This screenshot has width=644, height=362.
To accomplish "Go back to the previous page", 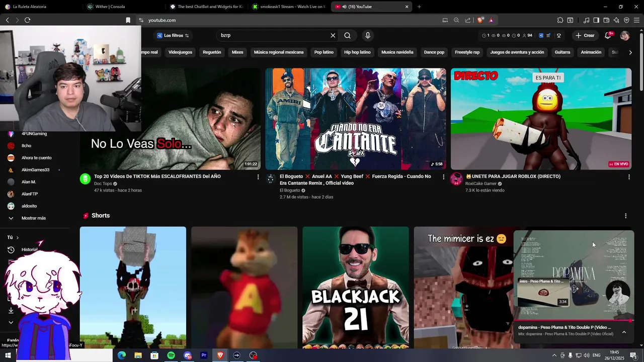I will click(7, 20).
